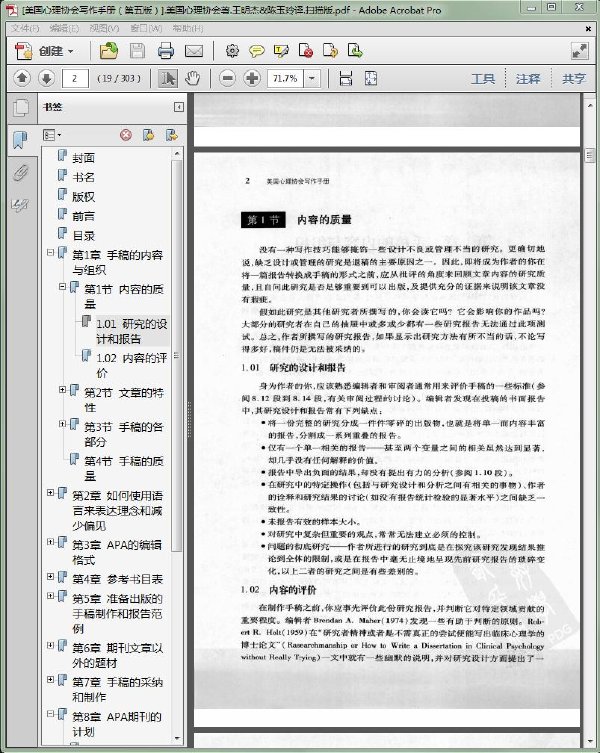Zoom out with the minus button

point(227,78)
